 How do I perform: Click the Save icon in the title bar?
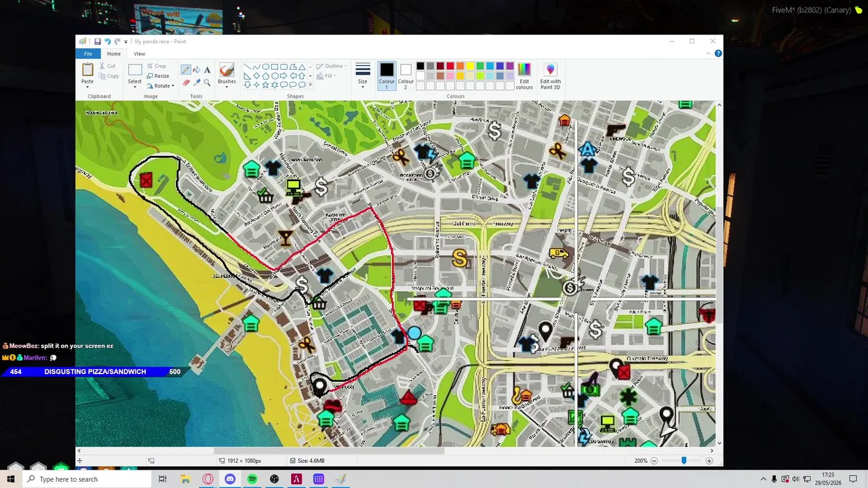(98, 41)
